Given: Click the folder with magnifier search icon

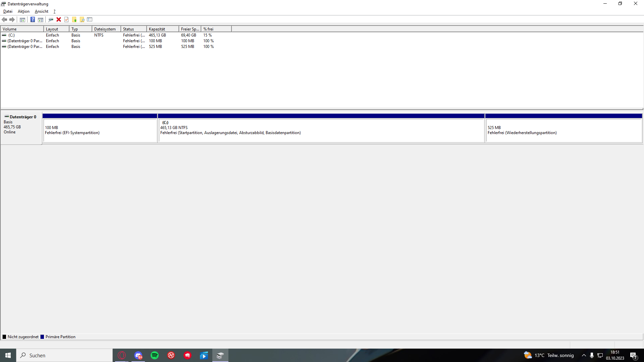Looking at the screenshot, I should (82, 19).
